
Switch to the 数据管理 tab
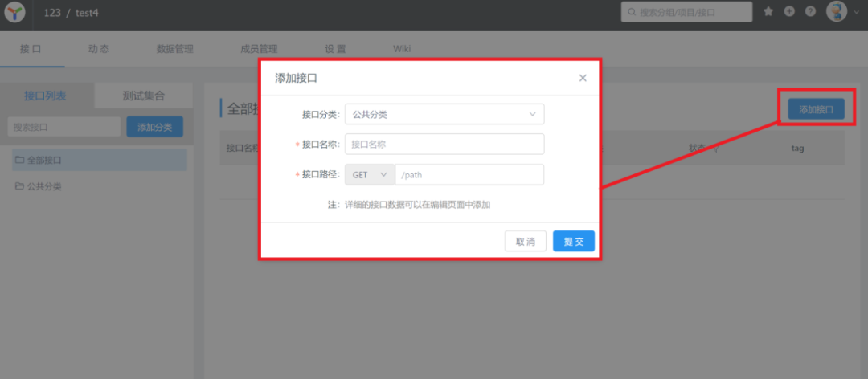pyautogui.click(x=175, y=49)
